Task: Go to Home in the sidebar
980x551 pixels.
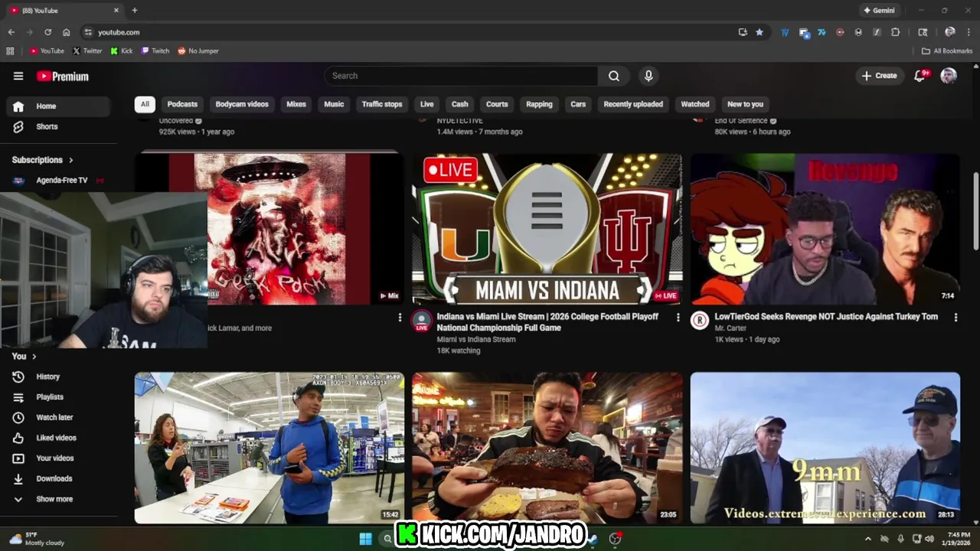Action: [58, 106]
